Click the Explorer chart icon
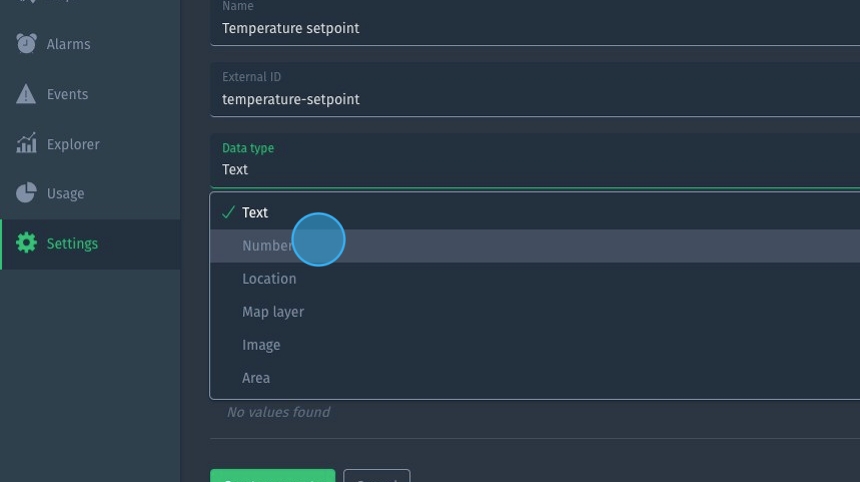The image size is (860, 482). 27,144
